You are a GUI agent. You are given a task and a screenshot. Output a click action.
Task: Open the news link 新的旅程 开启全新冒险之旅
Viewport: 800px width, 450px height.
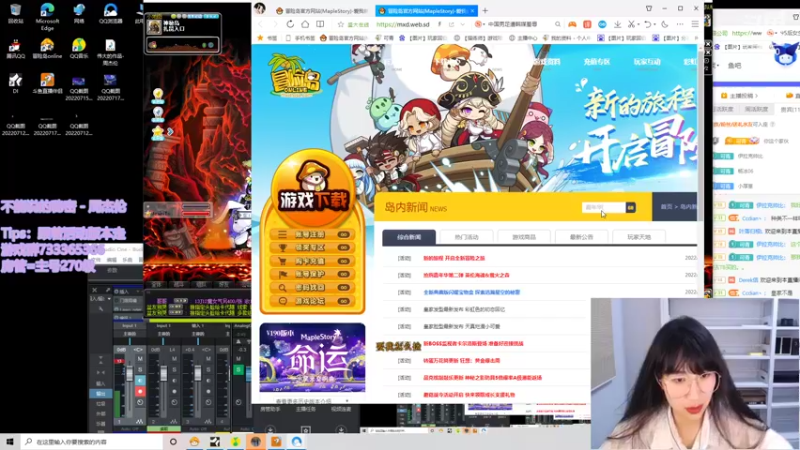click(x=454, y=258)
